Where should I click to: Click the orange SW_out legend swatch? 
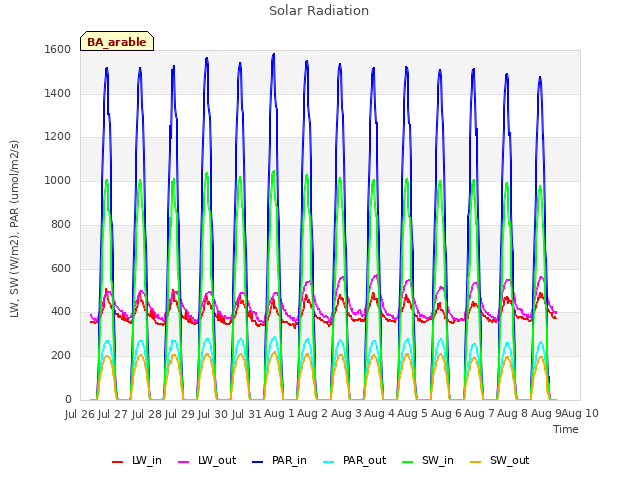click(476, 462)
